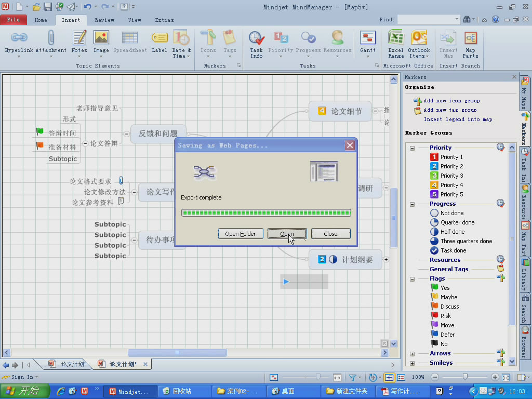Open the Task Info pane

(x=257, y=44)
